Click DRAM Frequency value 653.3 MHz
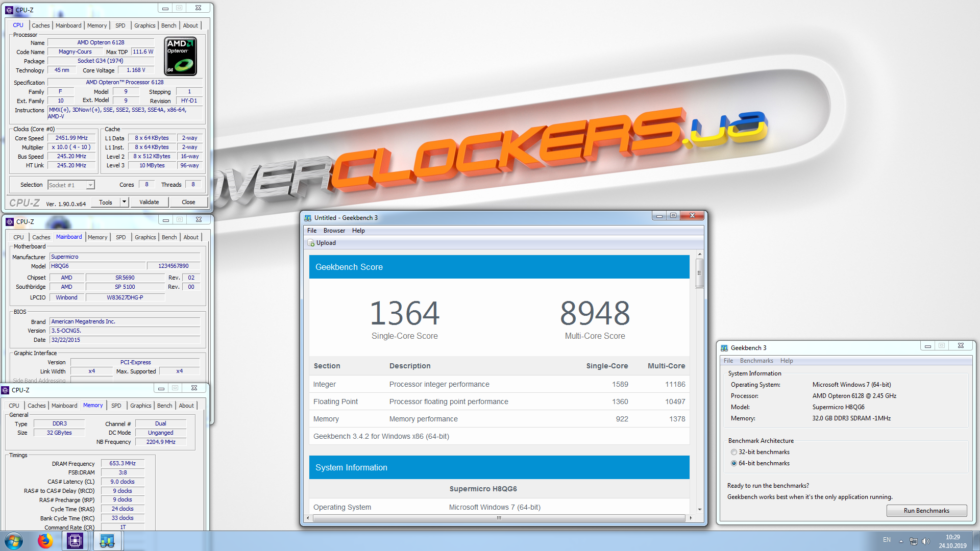This screenshot has width=980, height=551. tap(122, 464)
